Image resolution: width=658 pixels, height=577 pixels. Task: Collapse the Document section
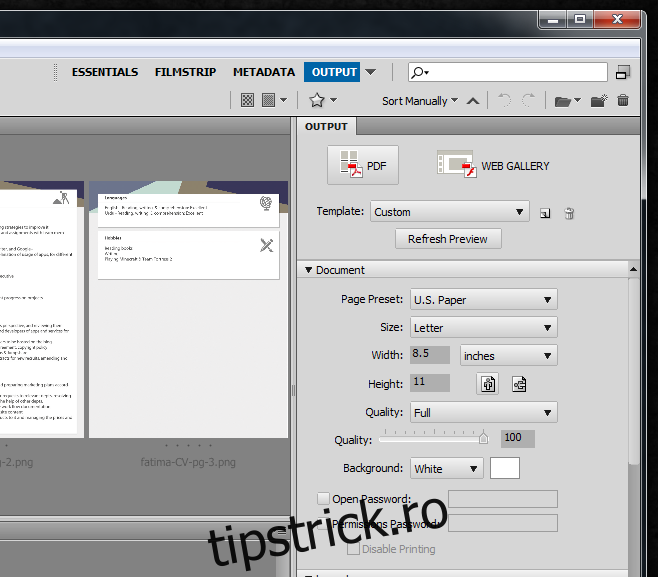[x=309, y=270]
